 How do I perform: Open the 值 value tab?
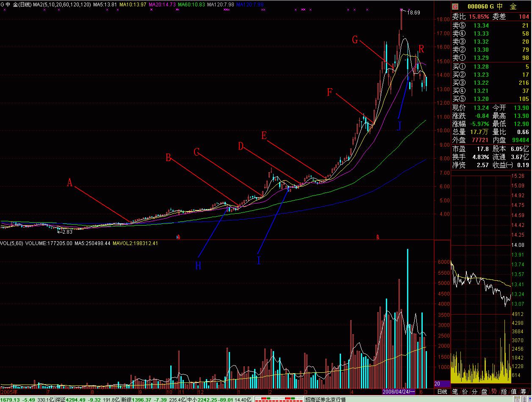coord(513,391)
